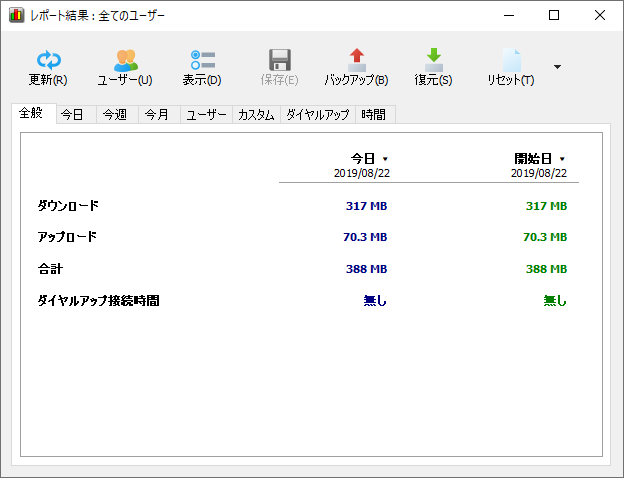
Task: Click the green 317 MB download value
Action: (x=546, y=206)
